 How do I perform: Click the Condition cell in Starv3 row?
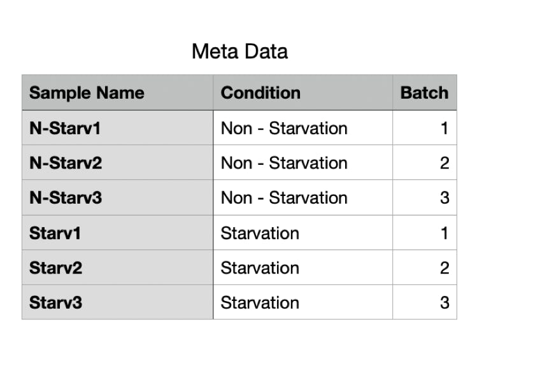pyautogui.click(x=302, y=302)
